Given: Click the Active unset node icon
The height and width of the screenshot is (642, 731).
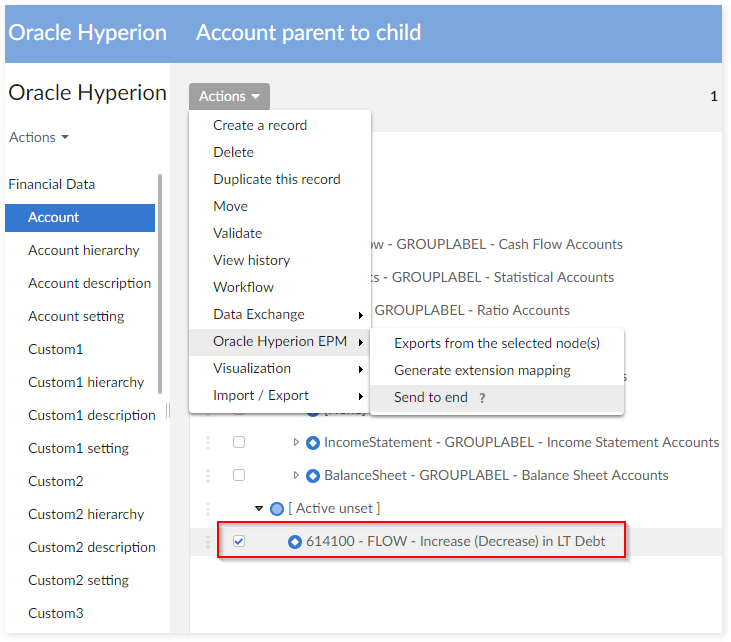Looking at the screenshot, I should (277, 509).
